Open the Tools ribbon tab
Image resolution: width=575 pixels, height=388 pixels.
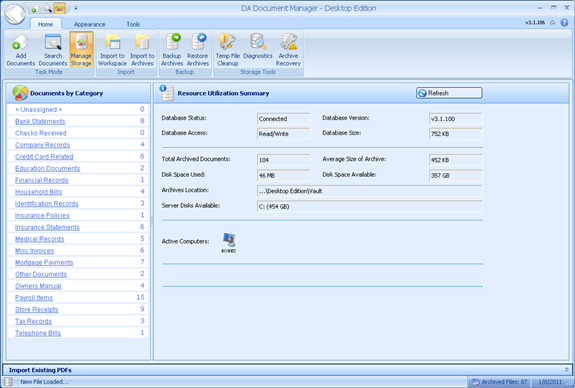(133, 24)
